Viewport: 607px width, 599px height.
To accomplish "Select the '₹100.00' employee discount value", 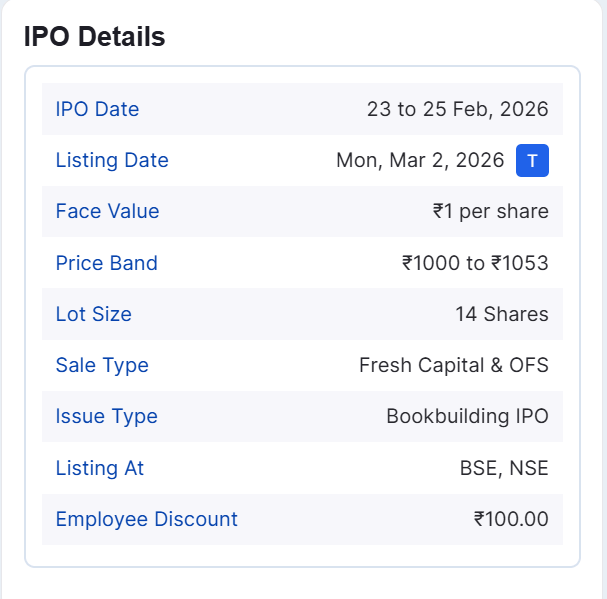I will 511,520.
